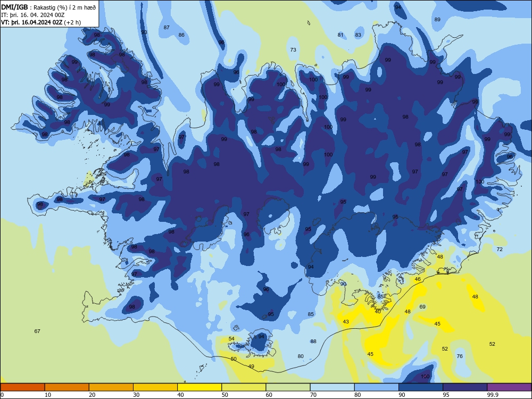Click the humidity value '93' on the map
This screenshot has width=532, height=399.
click(x=144, y=32)
